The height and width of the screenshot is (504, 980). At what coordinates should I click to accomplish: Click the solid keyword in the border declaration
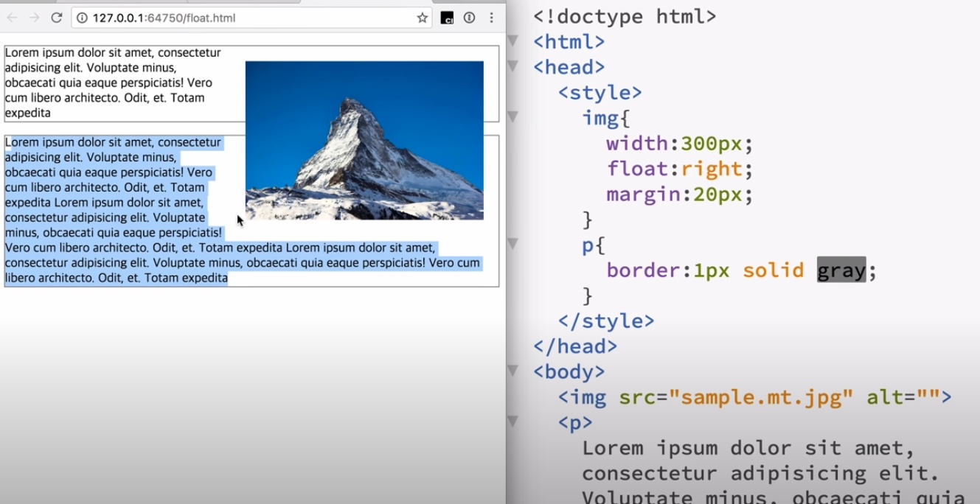click(x=773, y=270)
